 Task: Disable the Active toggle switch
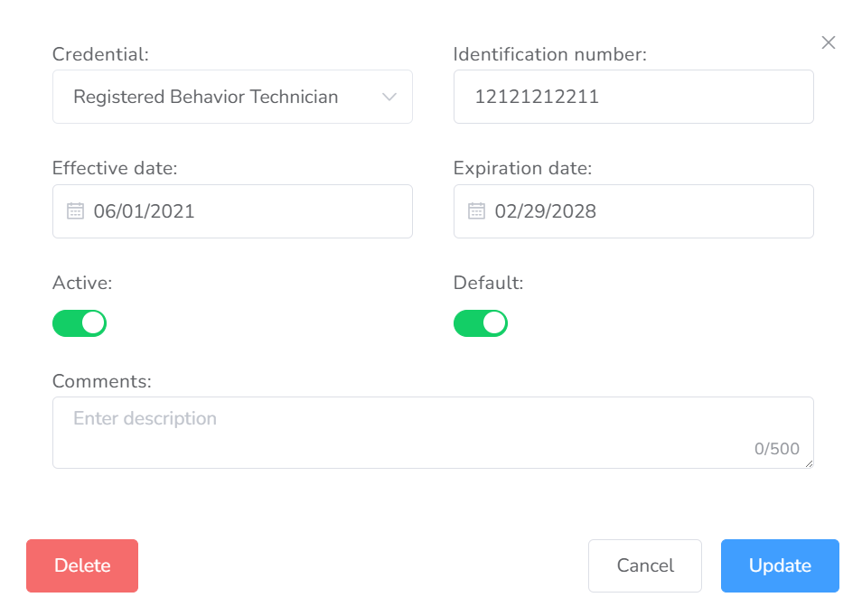coord(80,323)
